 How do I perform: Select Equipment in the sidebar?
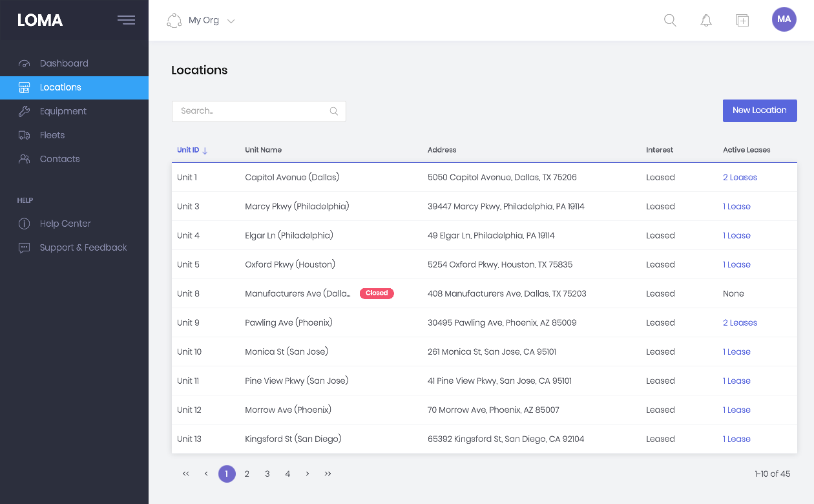coord(63,111)
